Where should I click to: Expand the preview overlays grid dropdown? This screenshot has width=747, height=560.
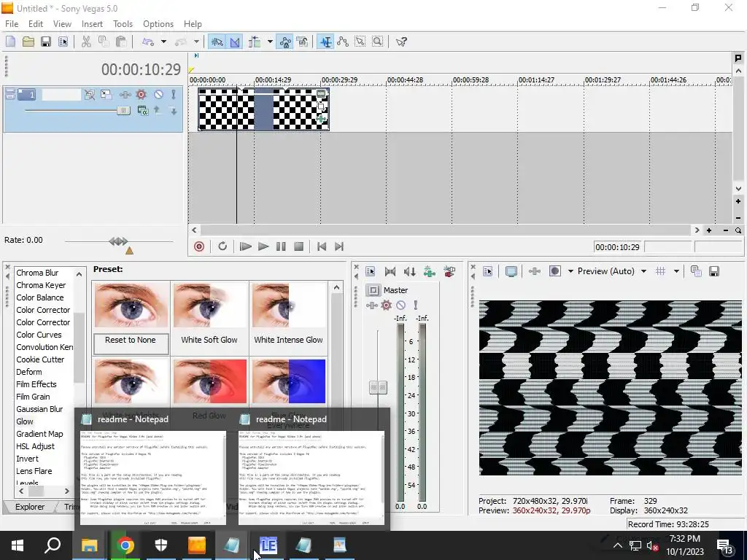point(676,271)
